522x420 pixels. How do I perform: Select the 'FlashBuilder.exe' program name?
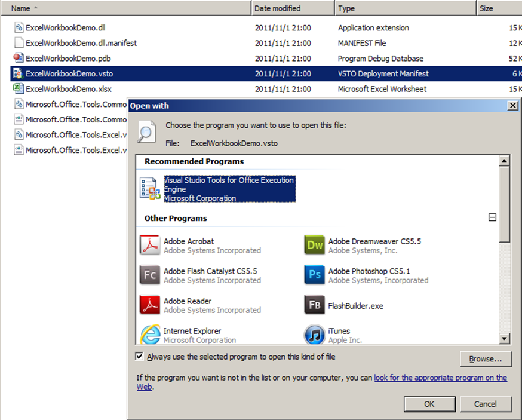coord(355,306)
